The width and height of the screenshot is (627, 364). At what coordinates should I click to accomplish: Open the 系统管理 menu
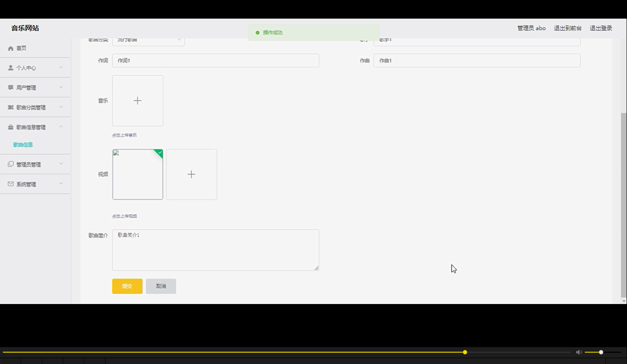pyautogui.click(x=35, y=184)
